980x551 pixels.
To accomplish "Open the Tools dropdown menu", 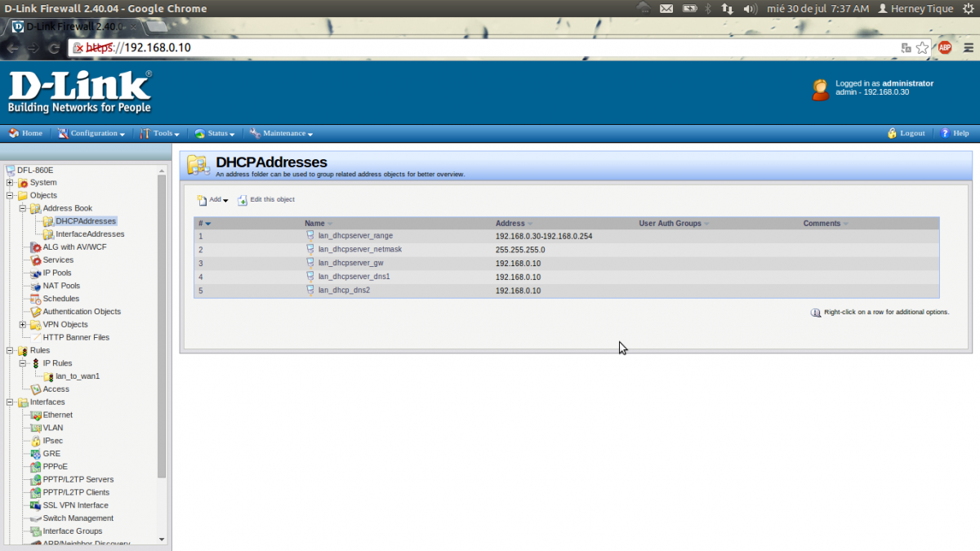I will click(x=160, y=133).
